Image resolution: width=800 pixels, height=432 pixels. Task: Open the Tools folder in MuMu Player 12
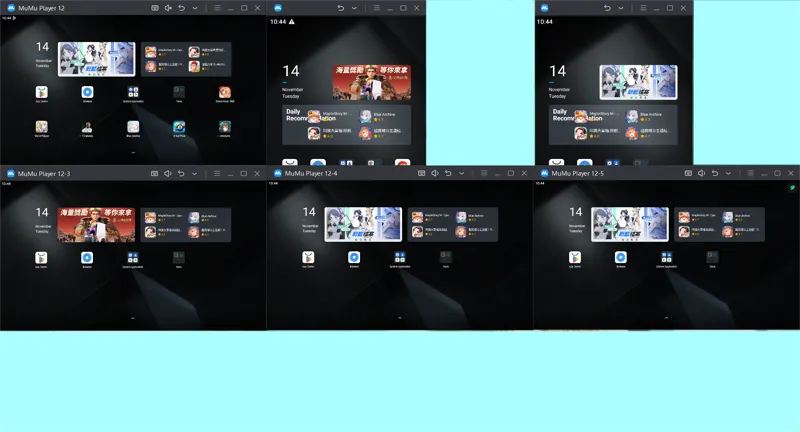[x=179, y=92]
